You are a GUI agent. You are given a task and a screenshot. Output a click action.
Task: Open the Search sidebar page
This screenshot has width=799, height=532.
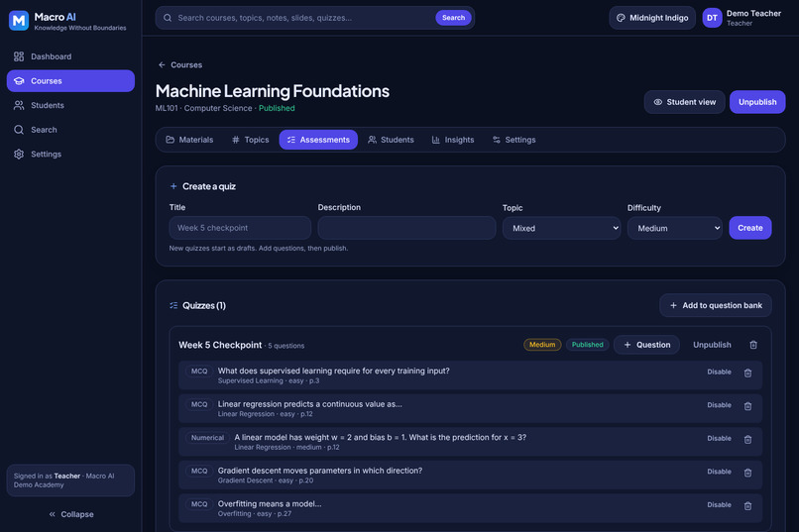pos(70,130)
